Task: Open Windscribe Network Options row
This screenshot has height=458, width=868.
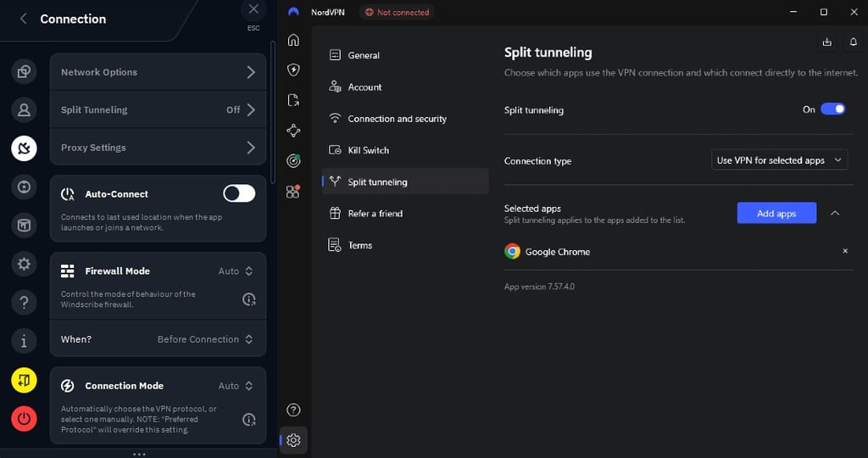Action: point(158,72)
